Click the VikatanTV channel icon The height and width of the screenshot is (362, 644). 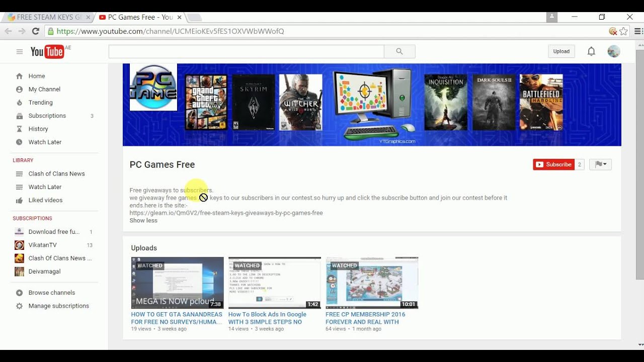(19, 245)
